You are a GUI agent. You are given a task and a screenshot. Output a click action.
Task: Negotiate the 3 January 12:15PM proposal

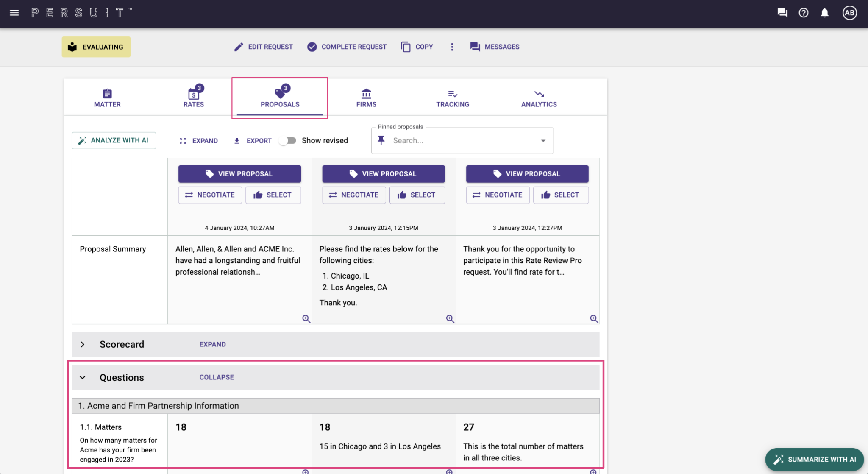354,195
